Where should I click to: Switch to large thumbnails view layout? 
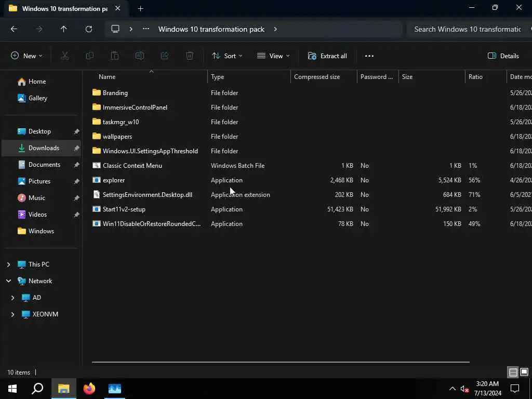click(x=524, y=372)
